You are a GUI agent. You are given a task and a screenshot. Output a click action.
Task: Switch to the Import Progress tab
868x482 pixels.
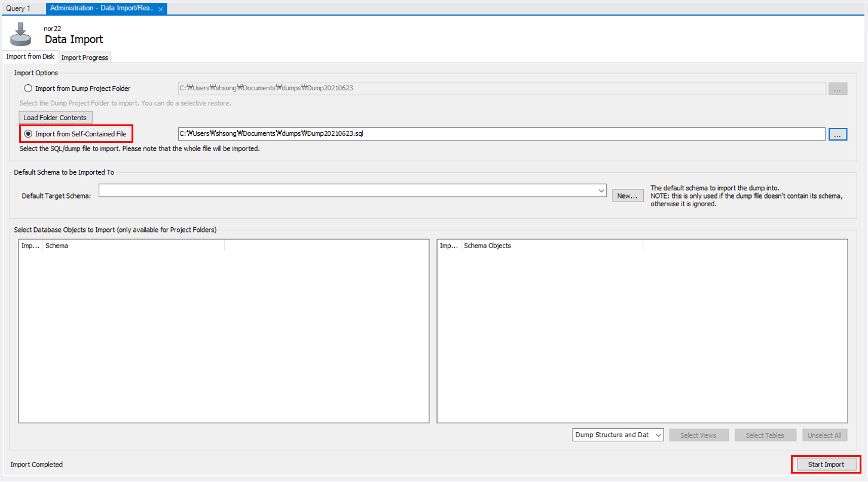point(85,57)
